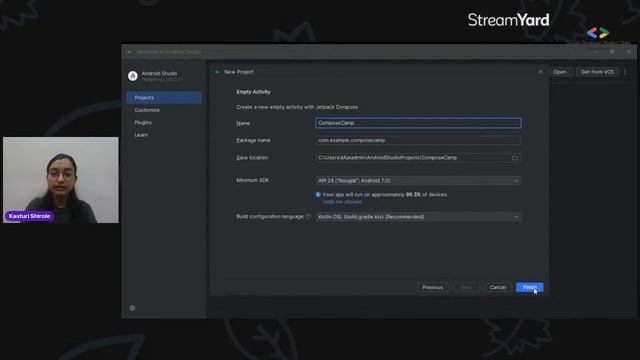
Task: Click the info icon beside device percentage
Action: tap(318, 195)
